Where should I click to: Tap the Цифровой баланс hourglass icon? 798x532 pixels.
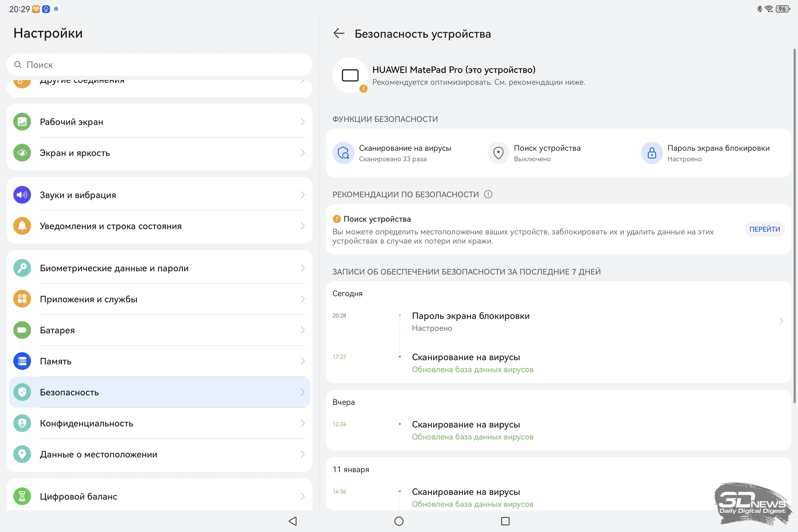click(x=22, y=496)
